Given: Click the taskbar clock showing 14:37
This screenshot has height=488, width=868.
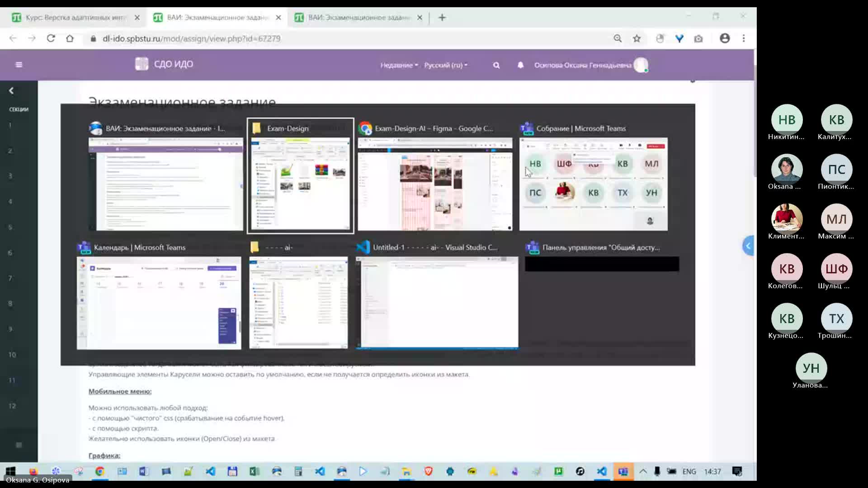Looking at the screenshot, I should (x=712, y=471).
